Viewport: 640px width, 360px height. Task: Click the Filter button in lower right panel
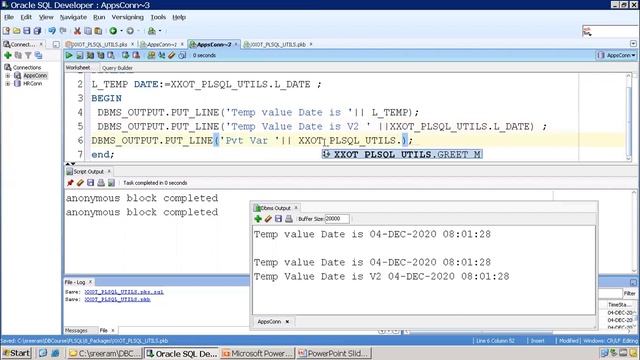point(629,293)
